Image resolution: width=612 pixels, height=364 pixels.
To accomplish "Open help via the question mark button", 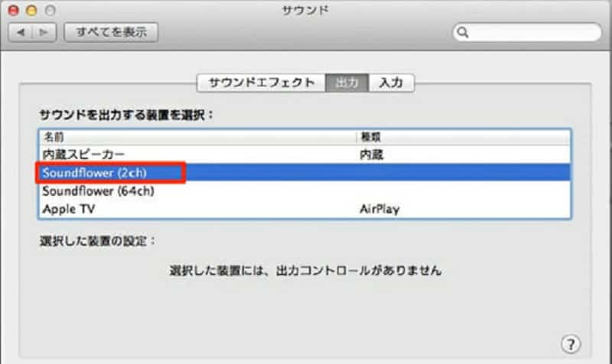I will pyautogui.click(x=571, y=344).
